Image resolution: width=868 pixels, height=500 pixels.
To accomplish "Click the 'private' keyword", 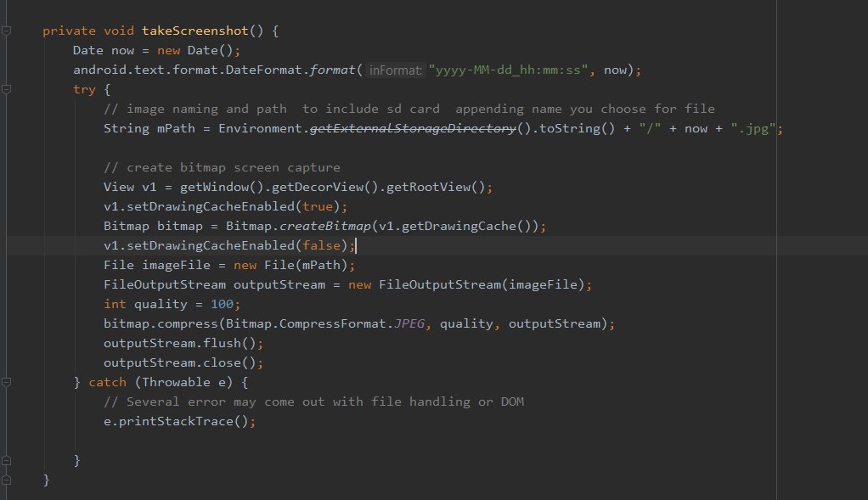I will (x=69, y=31).
